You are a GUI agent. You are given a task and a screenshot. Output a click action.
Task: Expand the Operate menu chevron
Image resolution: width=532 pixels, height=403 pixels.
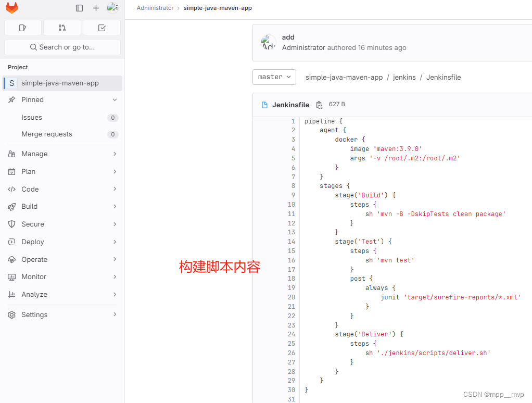pyautogui.click(x=115, y=259)
